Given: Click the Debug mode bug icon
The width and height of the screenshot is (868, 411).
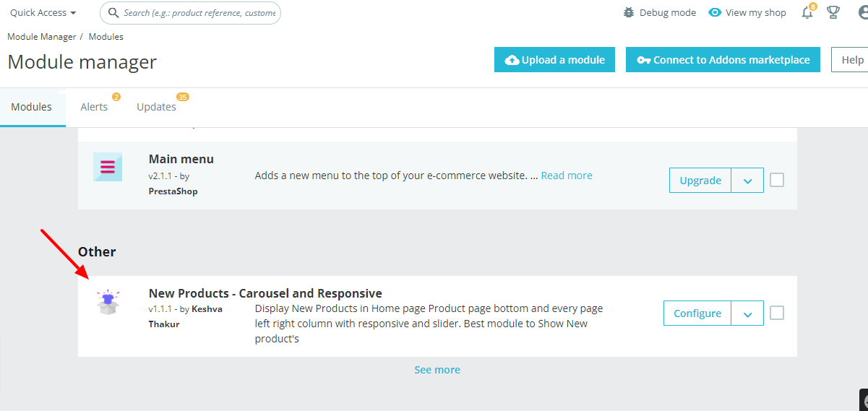Looking at the screenshot, I should click(x=629, y=12).
